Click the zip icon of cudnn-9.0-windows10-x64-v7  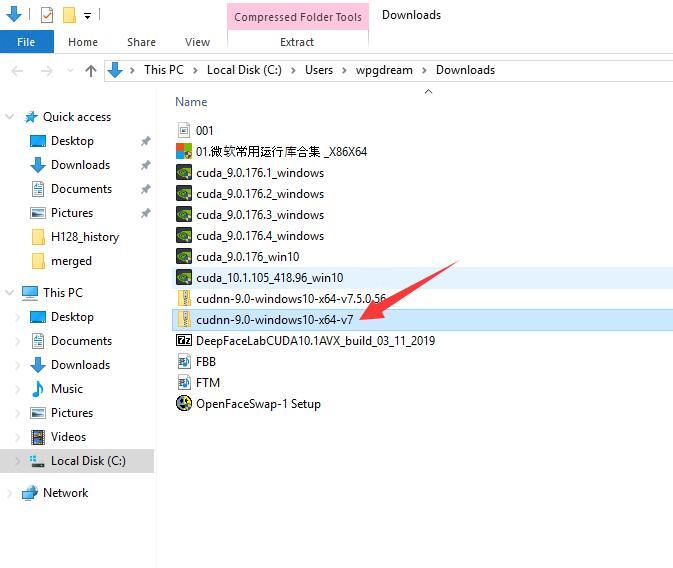(x=184, y=319)
